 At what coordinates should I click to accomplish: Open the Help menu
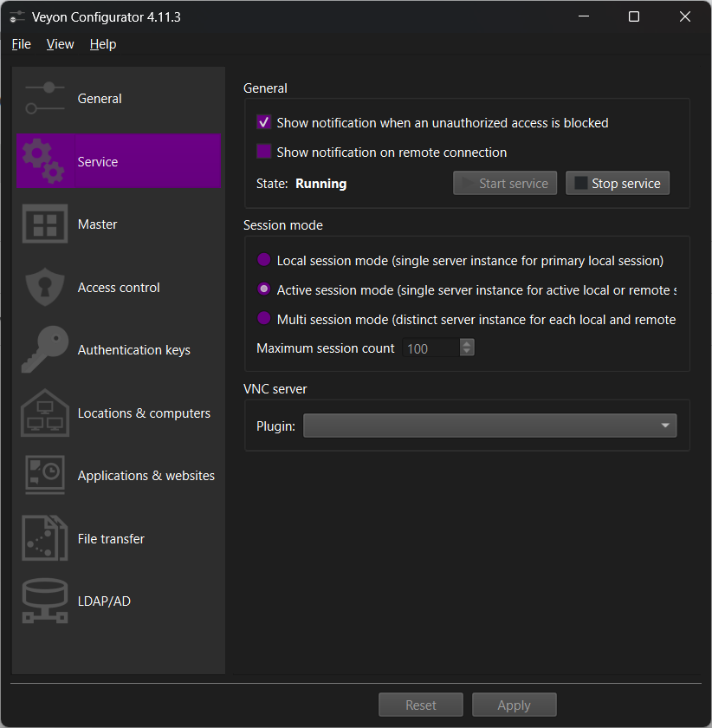coord(103,44)
